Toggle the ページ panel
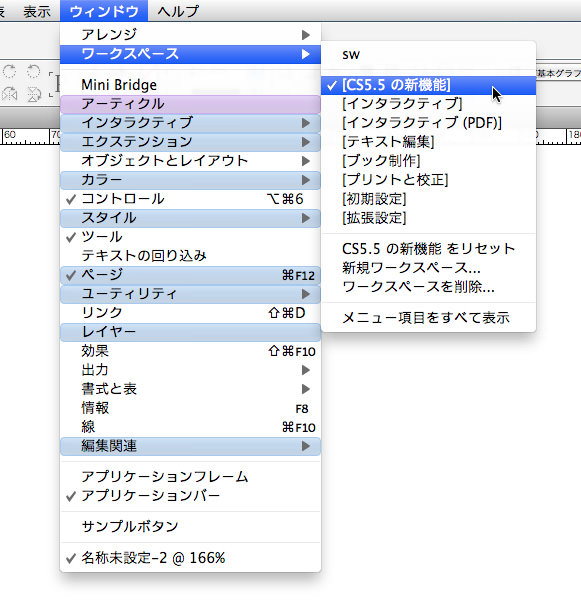 click(x=190, y=275)
